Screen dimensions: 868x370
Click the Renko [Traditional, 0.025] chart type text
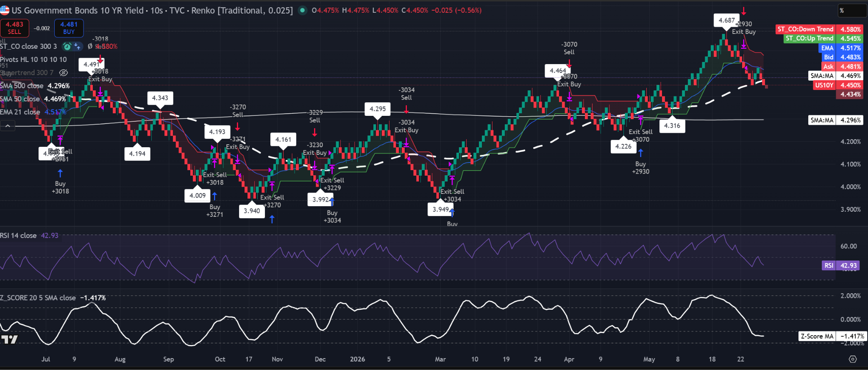click(242, 10)
